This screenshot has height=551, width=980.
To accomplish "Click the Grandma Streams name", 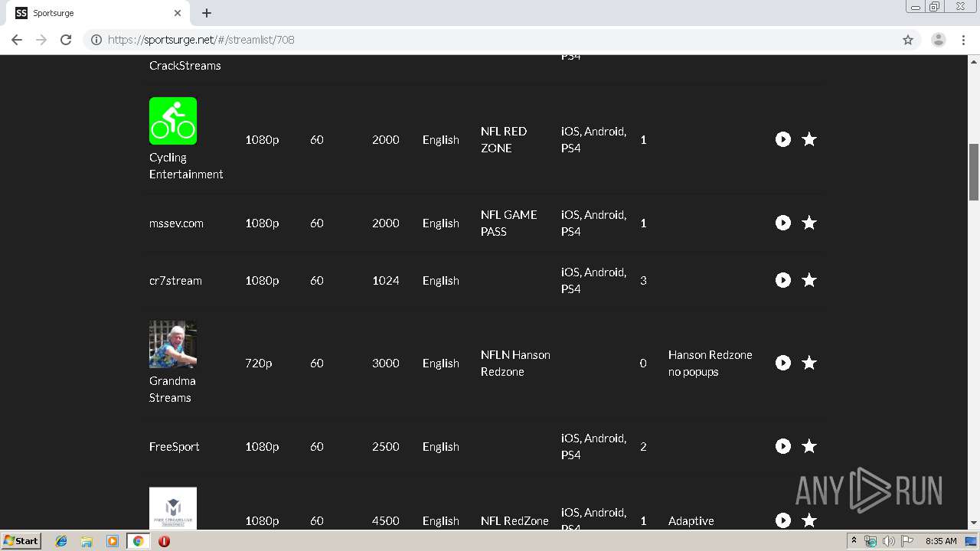I will 172,390.
